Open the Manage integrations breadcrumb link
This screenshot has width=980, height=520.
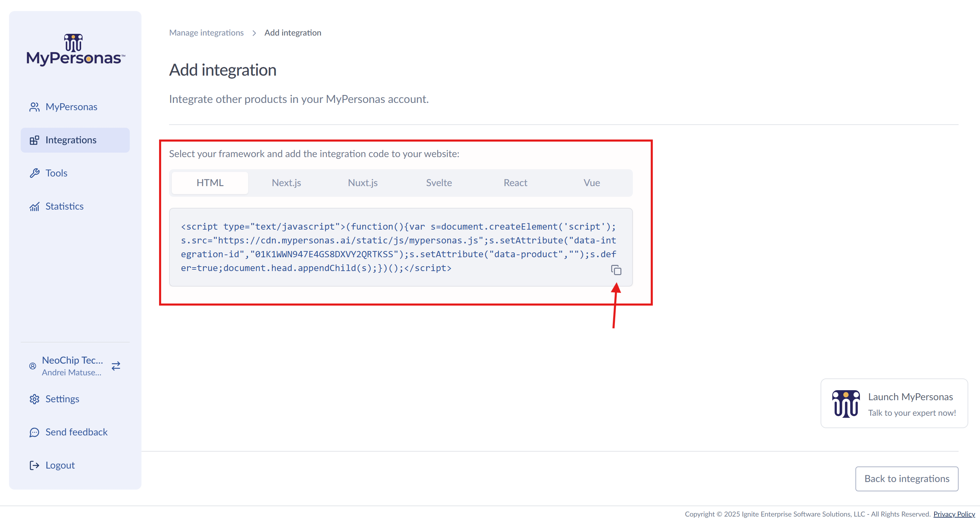point(206,33)
